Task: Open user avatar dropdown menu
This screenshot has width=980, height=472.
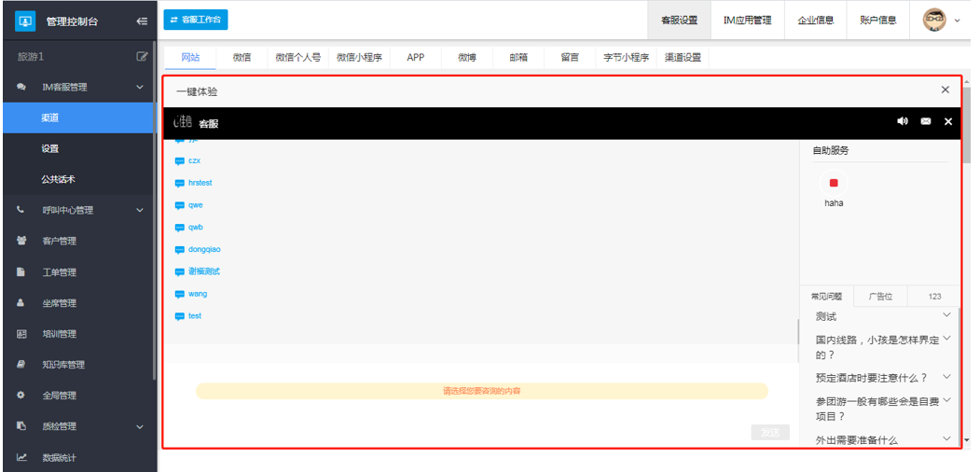Action: (941, 21)
